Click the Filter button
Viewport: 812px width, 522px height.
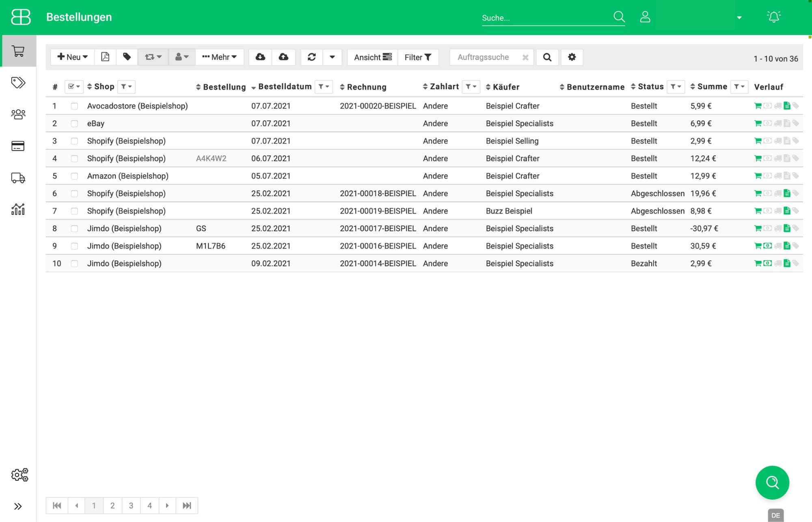point(418,57)
